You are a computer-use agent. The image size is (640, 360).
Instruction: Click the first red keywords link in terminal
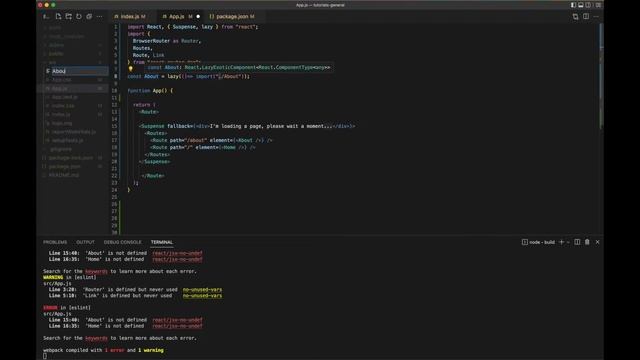click(x=96, y=271)
